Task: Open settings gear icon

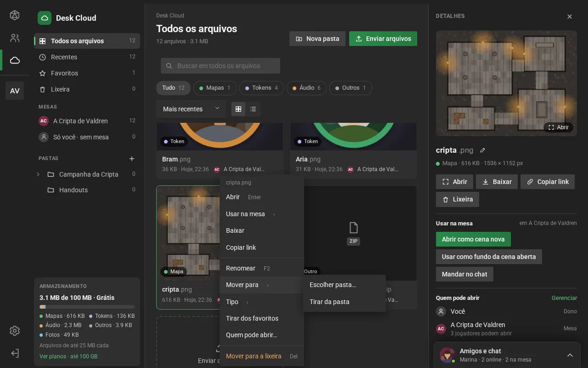Action: coord(15,331)
